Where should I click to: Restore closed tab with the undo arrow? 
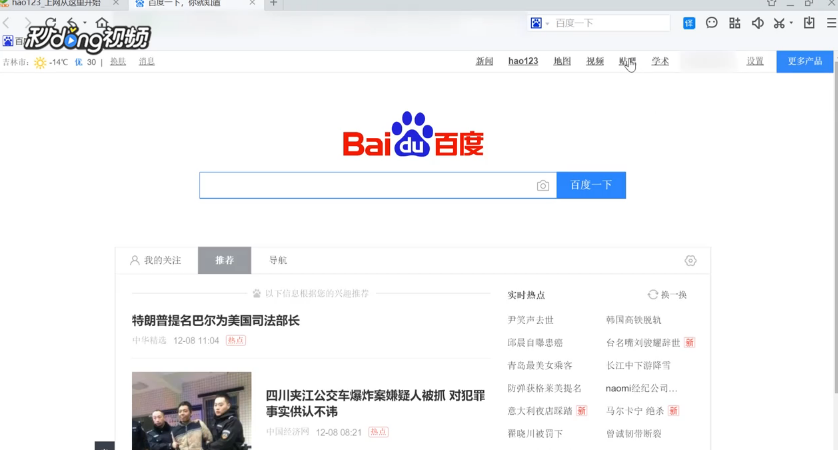(72, 22)
